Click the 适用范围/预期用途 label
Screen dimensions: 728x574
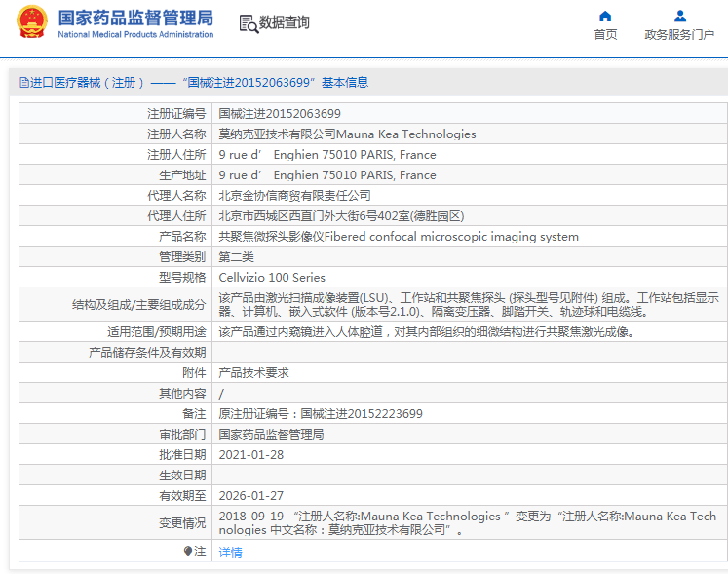(157, 332)
